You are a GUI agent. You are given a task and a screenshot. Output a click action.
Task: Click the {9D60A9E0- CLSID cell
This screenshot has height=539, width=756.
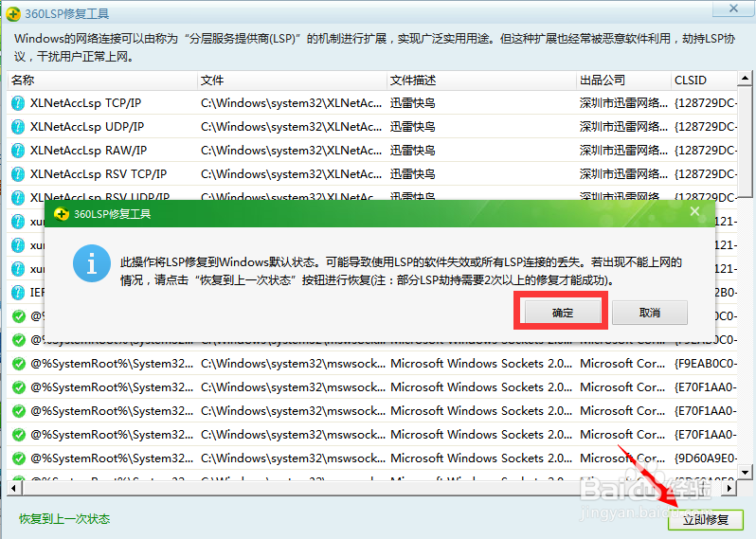(x=706, y=458)
